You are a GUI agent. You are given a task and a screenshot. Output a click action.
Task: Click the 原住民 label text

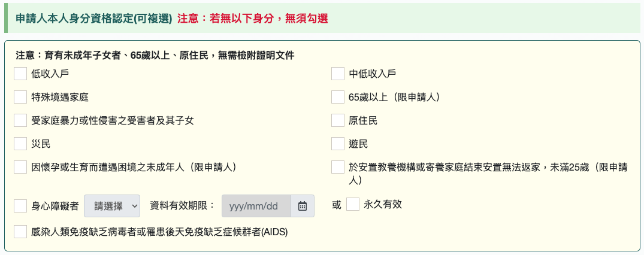[x=363, y=121]
